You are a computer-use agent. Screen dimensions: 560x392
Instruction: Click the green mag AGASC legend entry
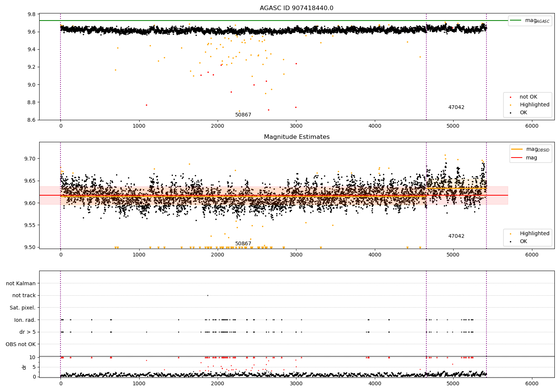click(x=530, y=21)
